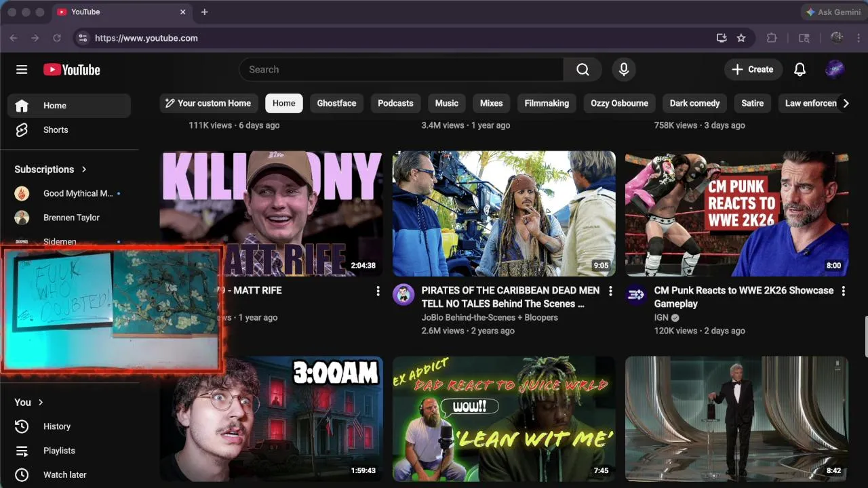The width and height of the screenshot is (868, 488).
Task: Open options menu for Pirates video
Action: [x=610, y=291]
